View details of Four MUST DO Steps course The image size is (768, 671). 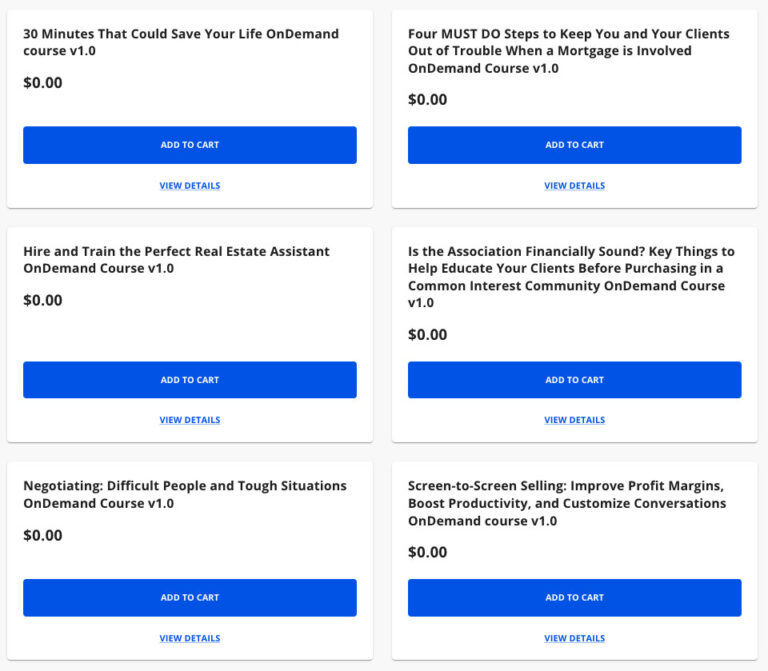click(x=574, y=186)
